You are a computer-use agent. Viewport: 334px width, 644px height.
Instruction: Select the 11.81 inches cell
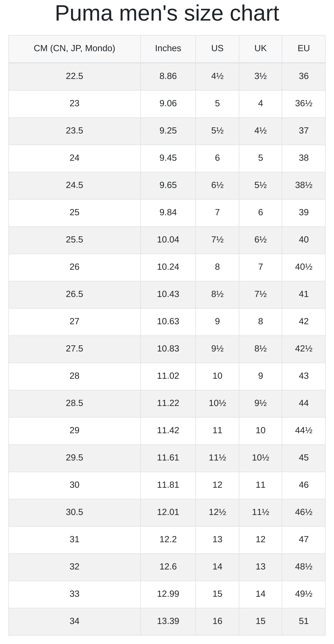[168, 485]
